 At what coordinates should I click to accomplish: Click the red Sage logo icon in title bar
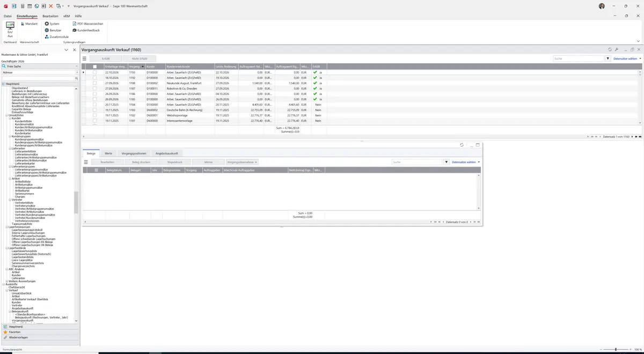tap(5, 6)
